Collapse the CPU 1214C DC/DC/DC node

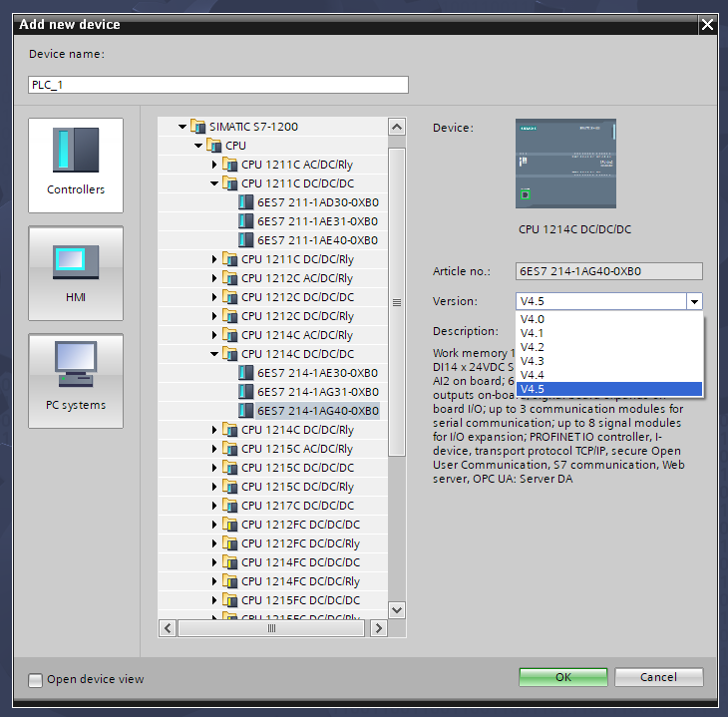click(x=214, y=354)
